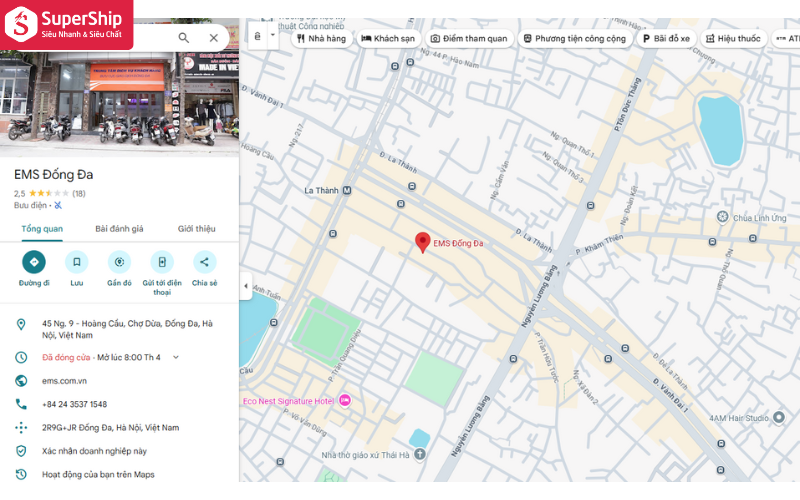This screenshot has height=500, width=800.
Task: Switch to the Tổng quan tab
Action: pos(42,229)
